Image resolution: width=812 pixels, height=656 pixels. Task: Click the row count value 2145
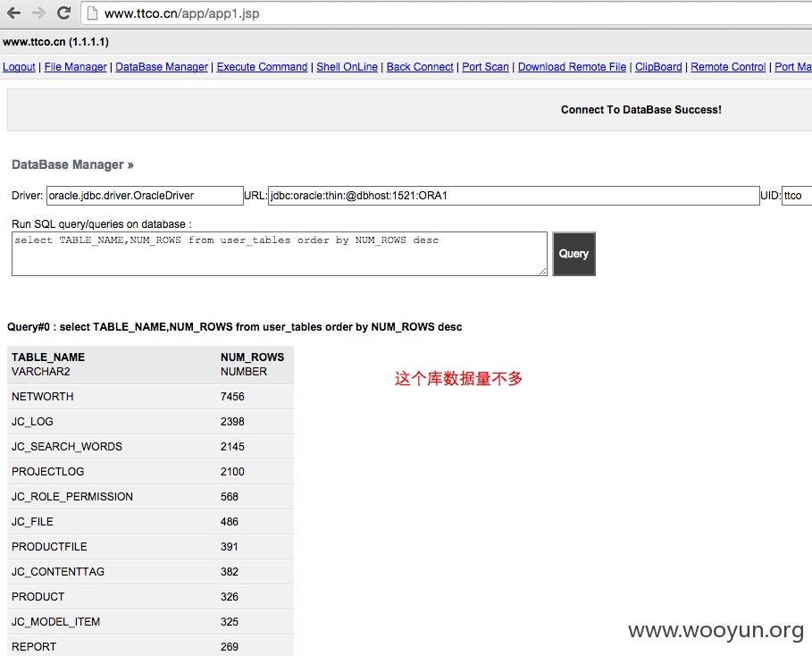point(232,446)
